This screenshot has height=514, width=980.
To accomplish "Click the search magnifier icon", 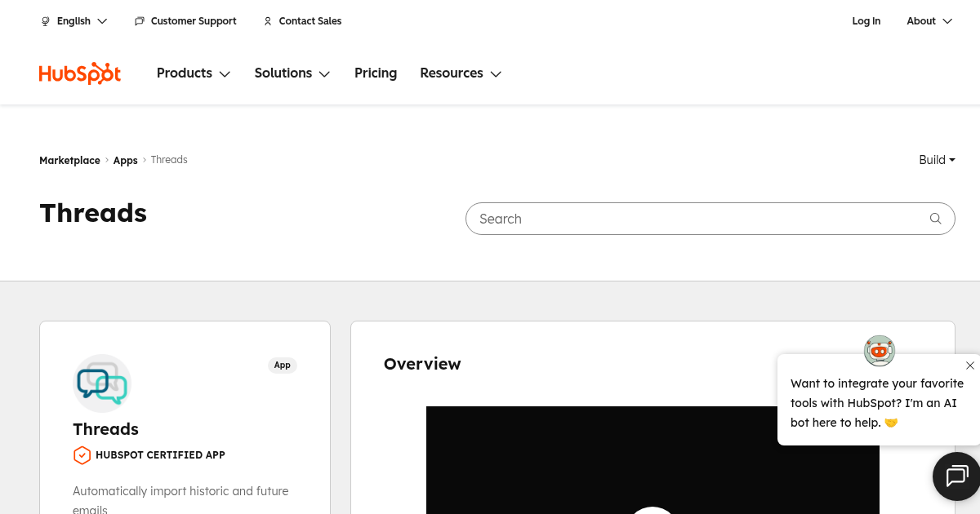I will coord(936,219).
